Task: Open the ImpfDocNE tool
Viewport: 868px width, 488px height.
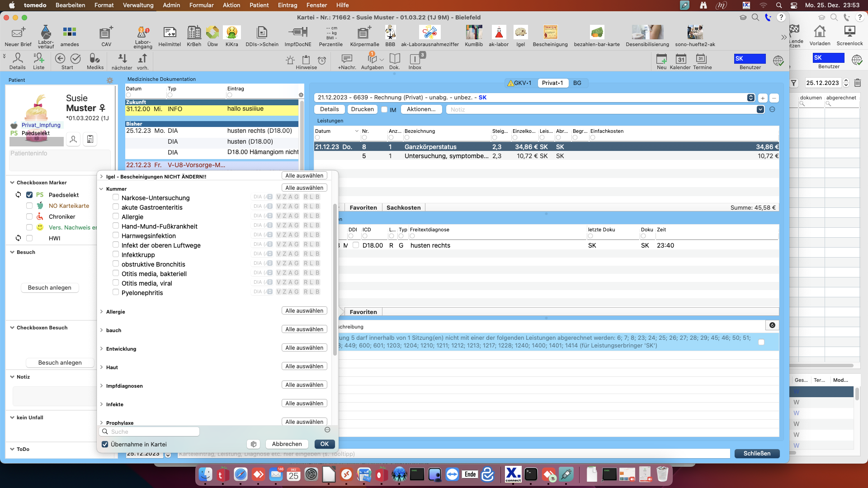Action: pyautogui.click(x=297, y=36)
